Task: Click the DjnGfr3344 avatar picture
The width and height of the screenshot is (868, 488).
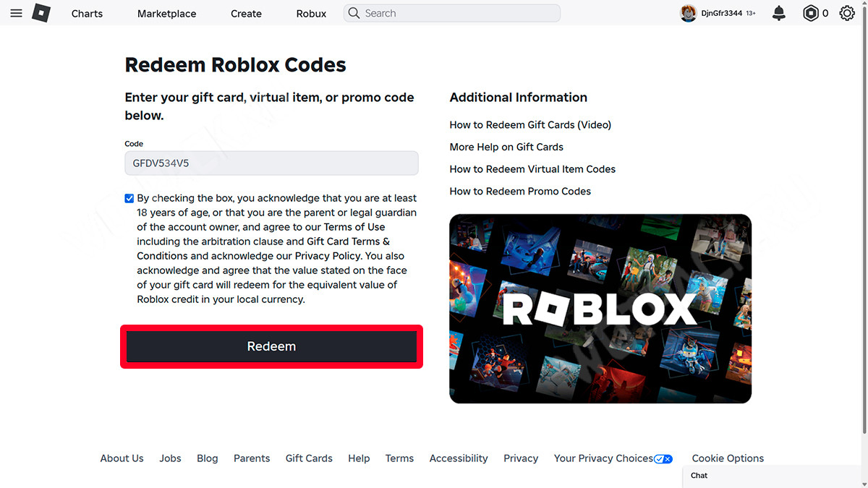Action: 688,13
